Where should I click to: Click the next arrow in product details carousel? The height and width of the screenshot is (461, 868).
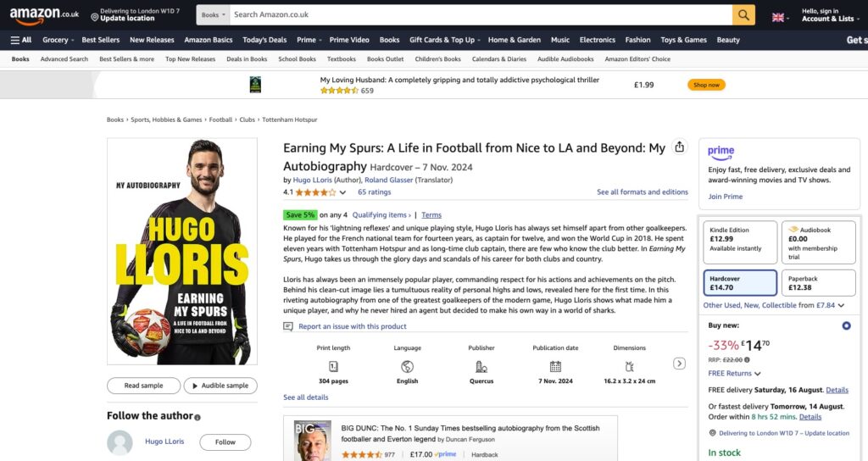[x=679, y=363]
